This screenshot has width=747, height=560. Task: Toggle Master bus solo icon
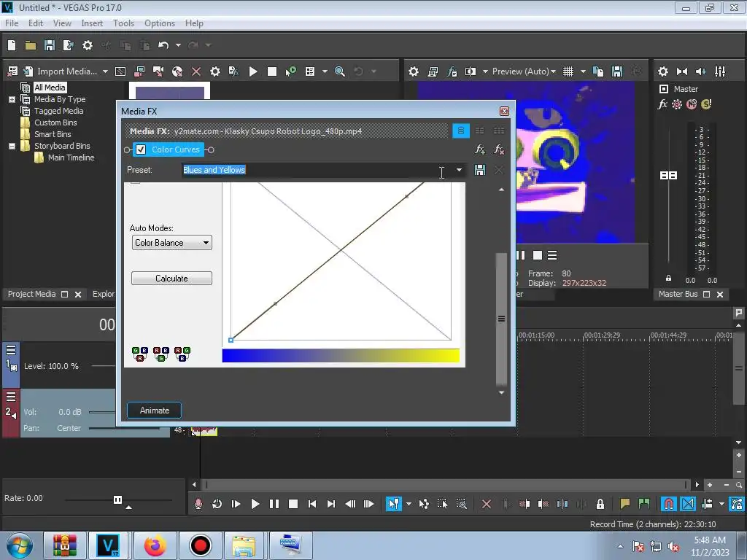click(706, 104)
